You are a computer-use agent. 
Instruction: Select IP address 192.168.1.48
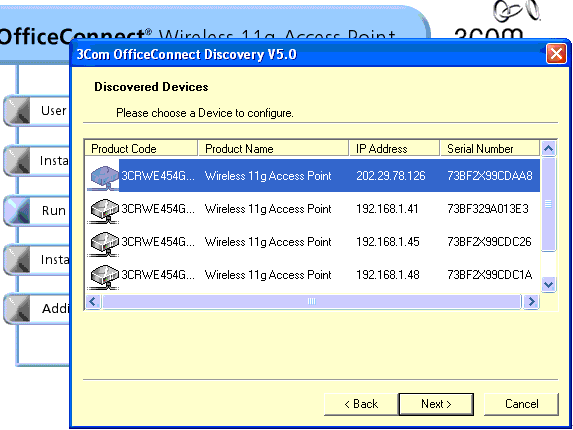[388, 275]
